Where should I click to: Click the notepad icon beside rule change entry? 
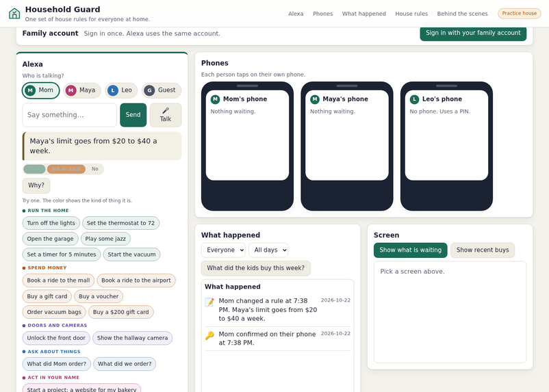click(209, 302)
